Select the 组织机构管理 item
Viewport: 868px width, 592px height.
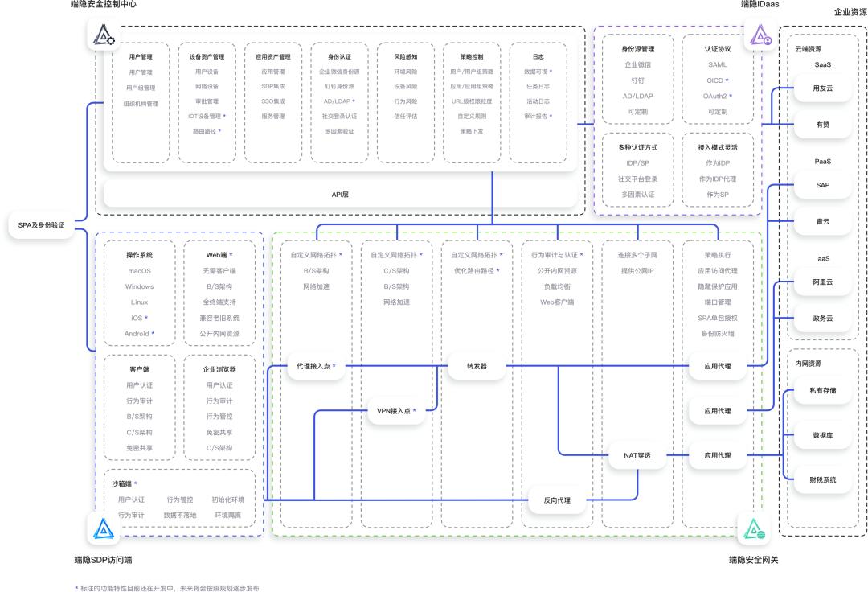coord(141,104)
